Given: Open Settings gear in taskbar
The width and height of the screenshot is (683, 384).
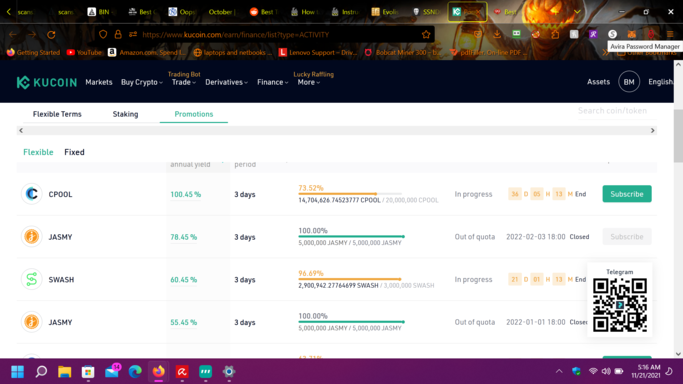Looking at the screenshot, I should tap(229, 371).
